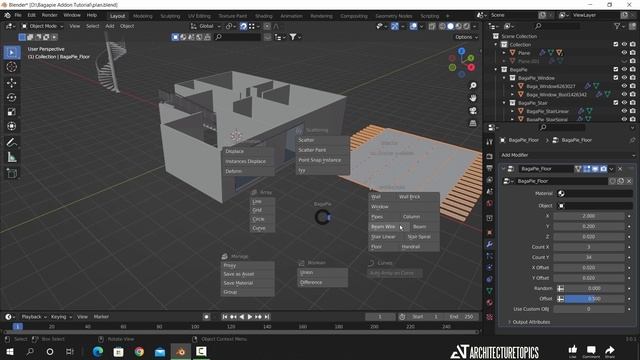This screenshot has height=360, width=640.
Task: Open the Add menu in viewport header
Action: (x=110, y=26)
